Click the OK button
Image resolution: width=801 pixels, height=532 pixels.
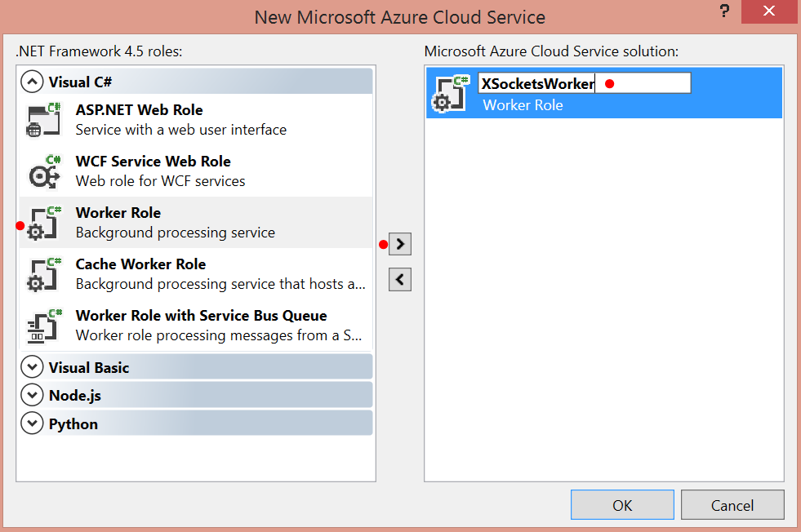[622, 505]
